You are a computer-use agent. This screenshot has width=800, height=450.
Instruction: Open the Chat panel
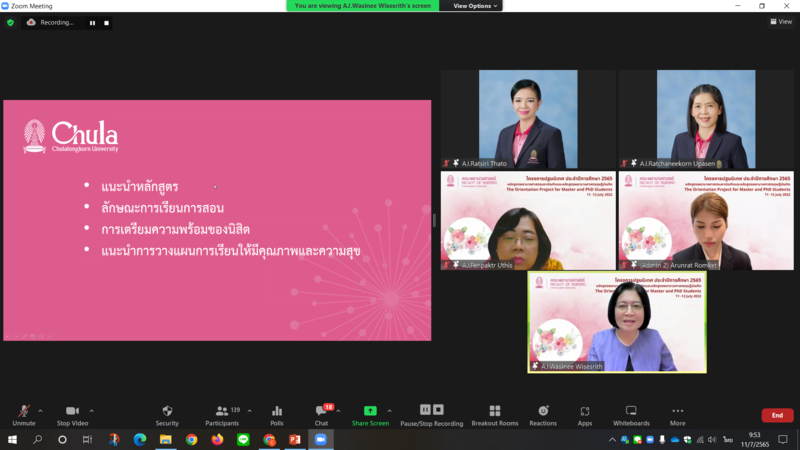tap(321, 414)
